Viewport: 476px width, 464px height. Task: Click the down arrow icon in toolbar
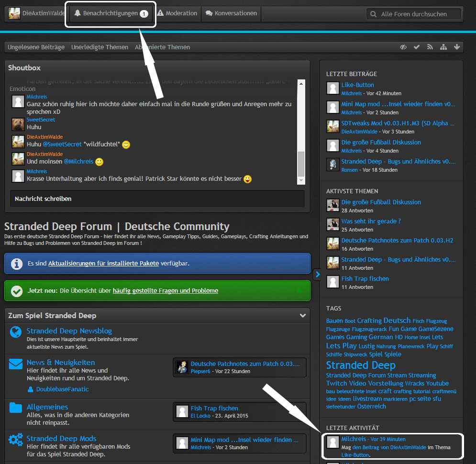[456, 47]
